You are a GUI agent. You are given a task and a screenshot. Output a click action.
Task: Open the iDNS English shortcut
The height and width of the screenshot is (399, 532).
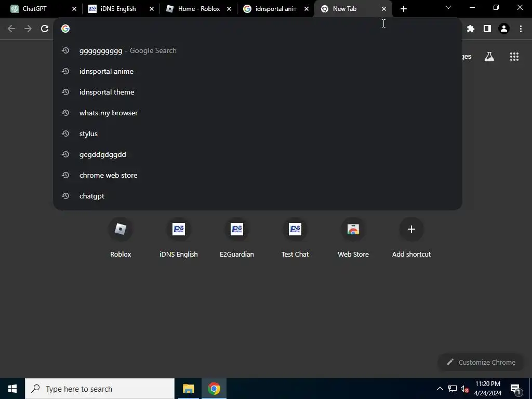pos(179,237)
